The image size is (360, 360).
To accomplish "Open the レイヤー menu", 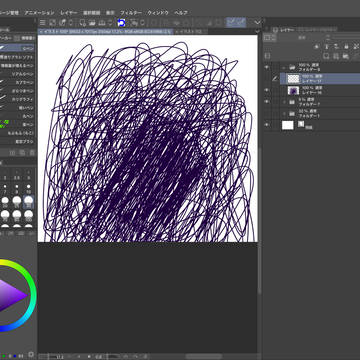I will pos(69,13).
